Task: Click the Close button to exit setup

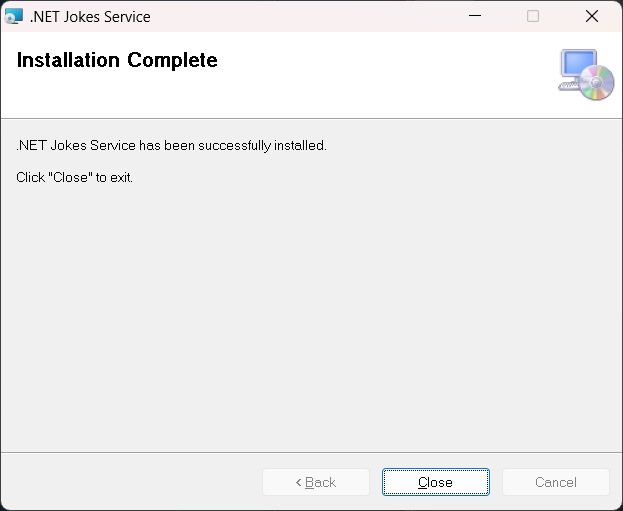Action: point(436,482)
